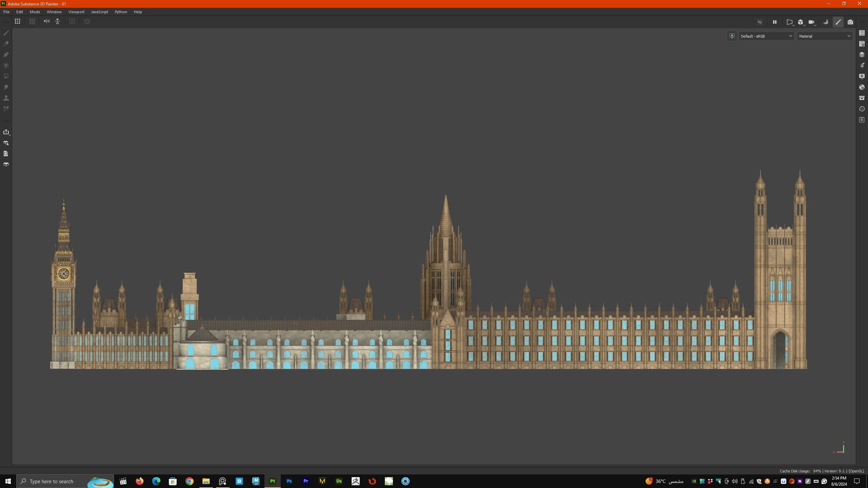
Task: Toggle vertical symmetry flip icon
Action: pyautogui.click(x=58, y=21)
